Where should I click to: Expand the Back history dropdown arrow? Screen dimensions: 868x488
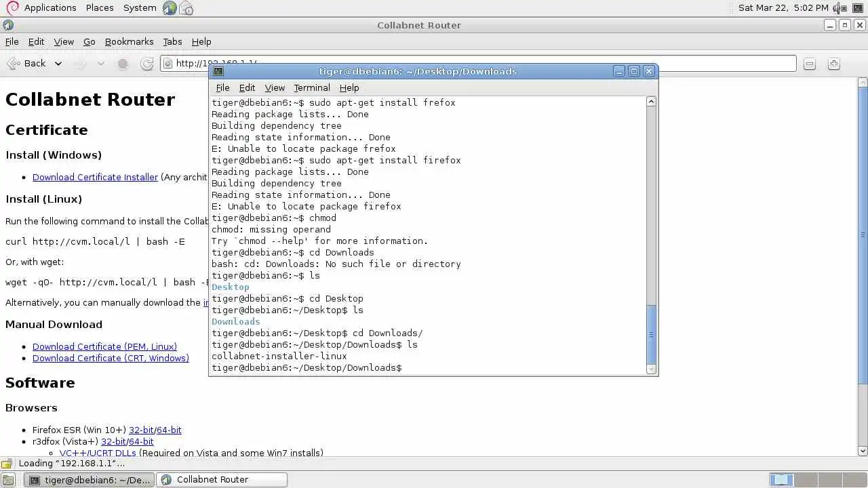[x=58, y=64]
